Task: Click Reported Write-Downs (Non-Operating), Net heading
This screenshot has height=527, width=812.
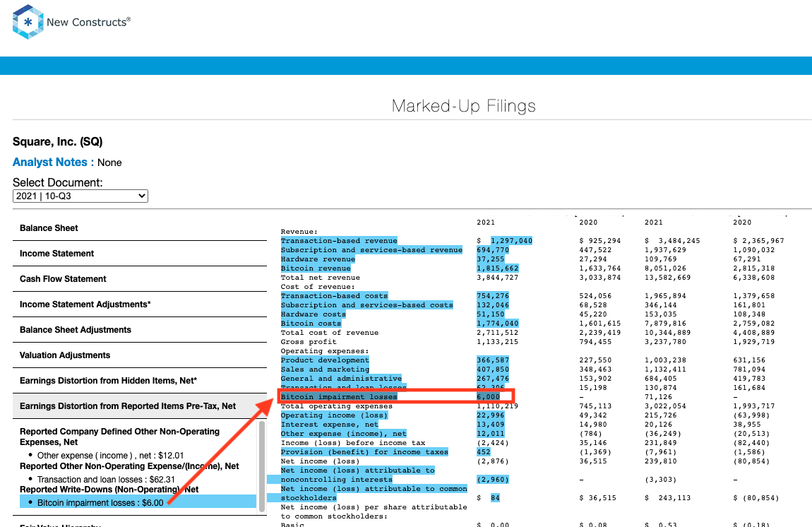Action: (x=109, y=489)
